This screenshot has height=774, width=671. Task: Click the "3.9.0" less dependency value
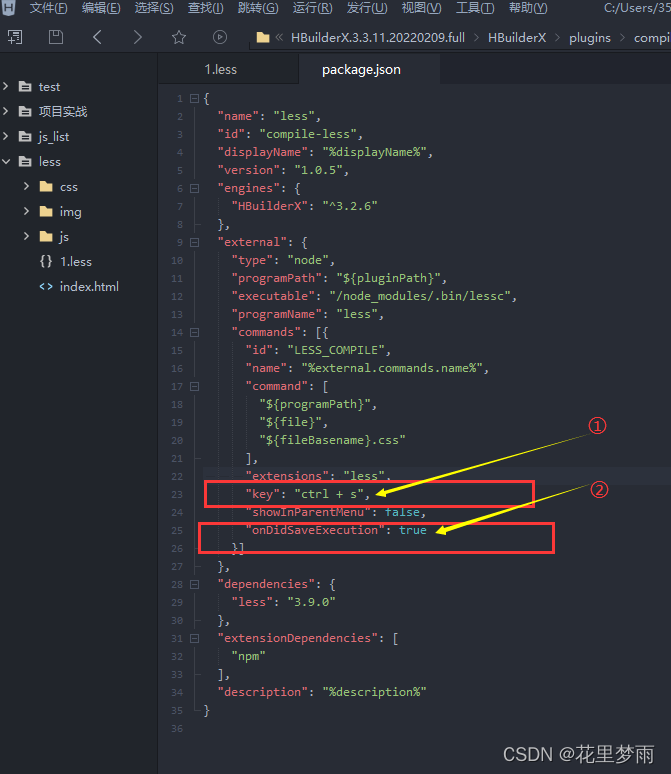coord(312,602)
